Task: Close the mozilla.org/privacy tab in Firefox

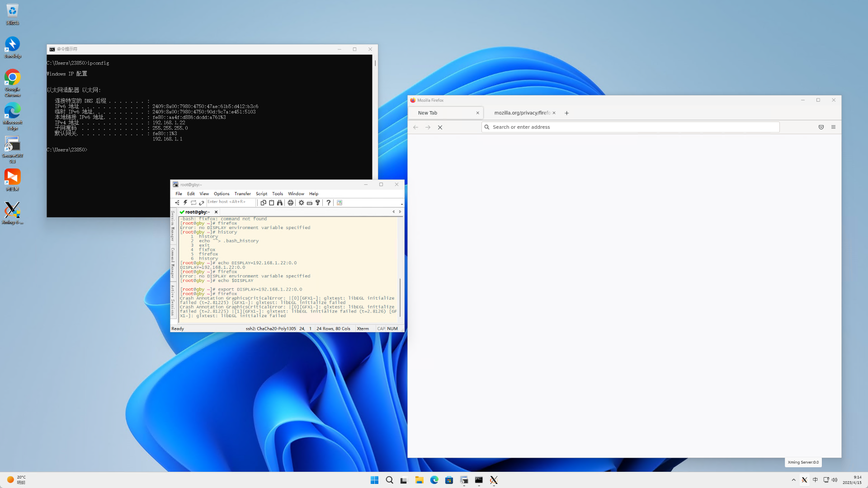Action: 554,113
